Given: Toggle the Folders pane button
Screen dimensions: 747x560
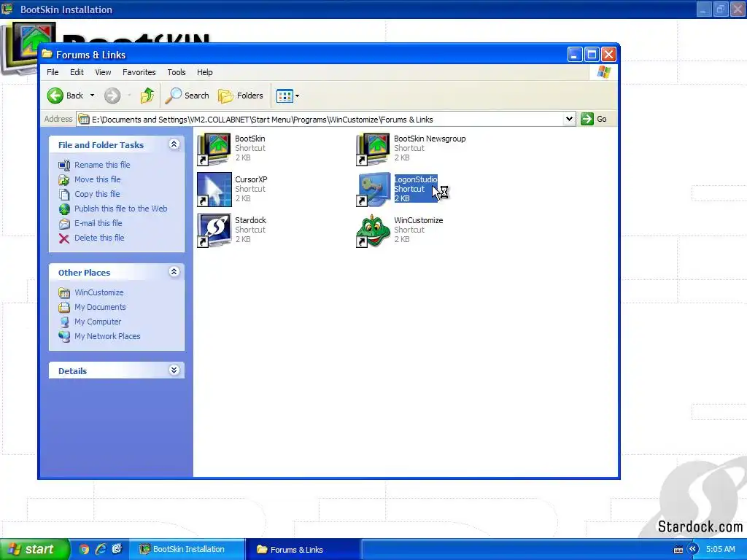Looking at the screenshot, I should 241,96.
